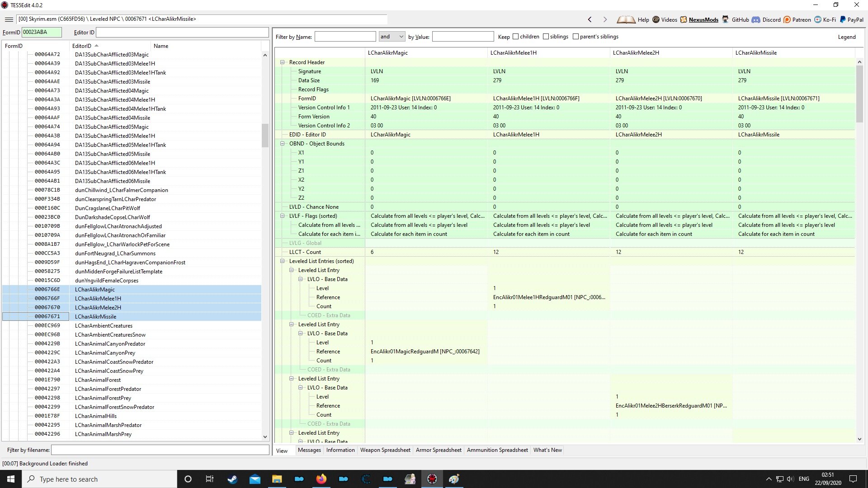Focus the by Value filter field
Image resolution: width=868 pixels, height=488 pixels.
coord(462,37)
